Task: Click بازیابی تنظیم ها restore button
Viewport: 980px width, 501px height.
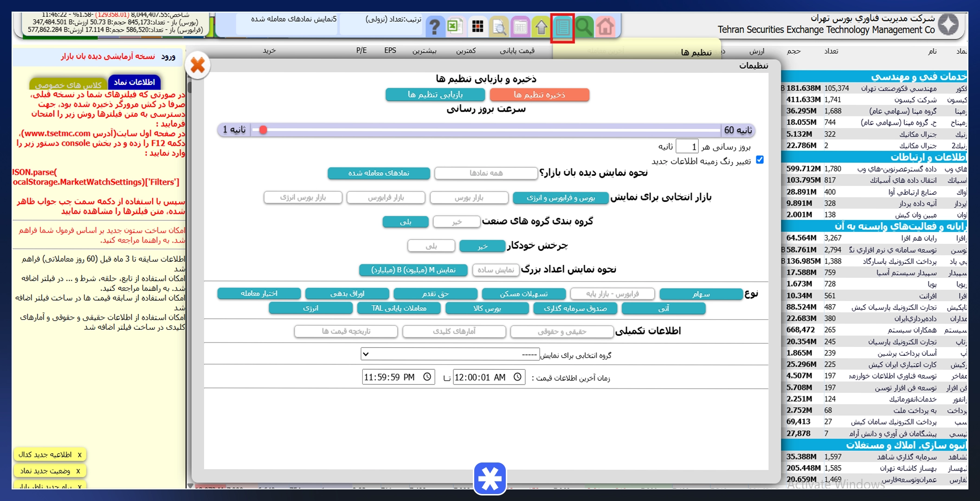Action: click(x=435, y=95)
